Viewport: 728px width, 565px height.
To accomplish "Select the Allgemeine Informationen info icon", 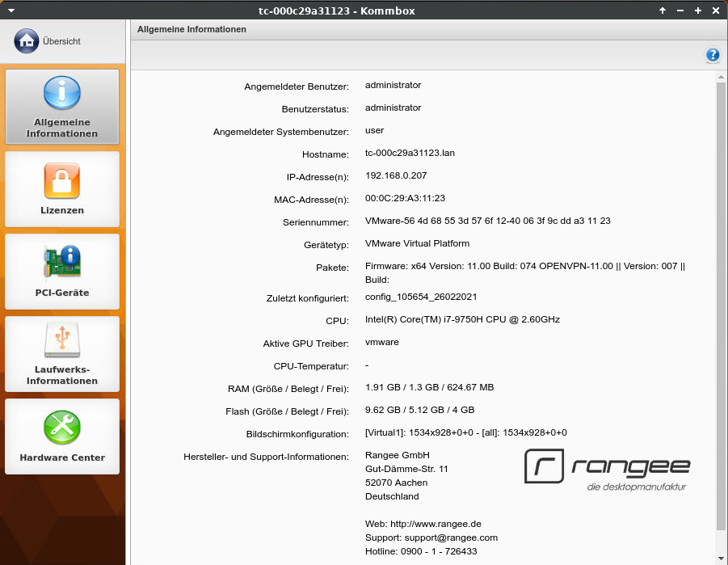I will click(62, 93).
